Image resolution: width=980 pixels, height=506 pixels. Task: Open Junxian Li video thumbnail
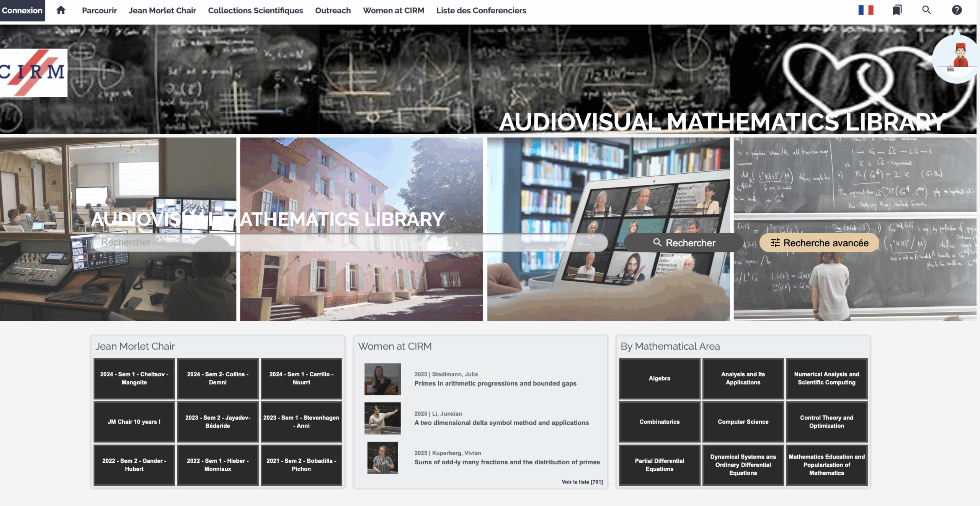pos(382,418)
